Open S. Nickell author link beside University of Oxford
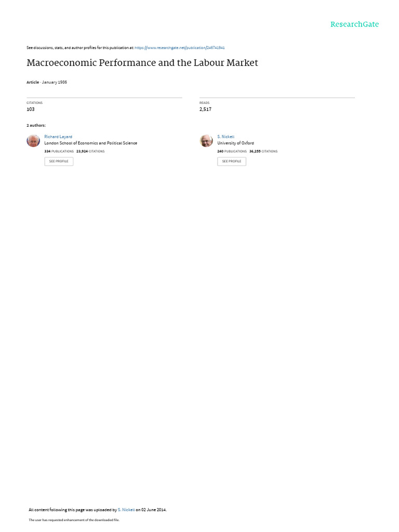Viewport: 399px width, 532px height. tap(225, 137)
